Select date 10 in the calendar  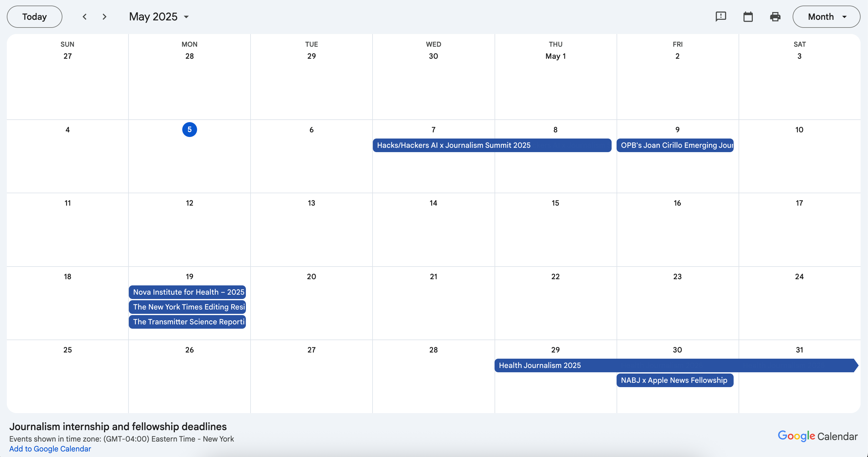click(799, 130)
